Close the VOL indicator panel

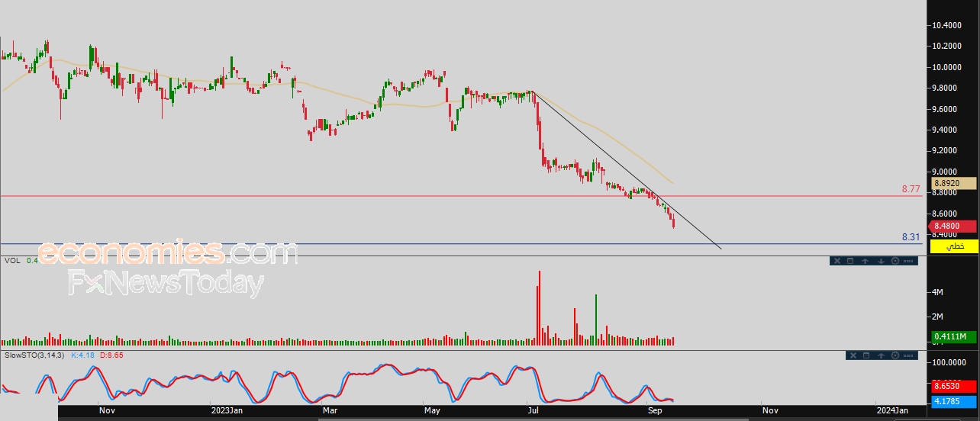coord(837,261)
